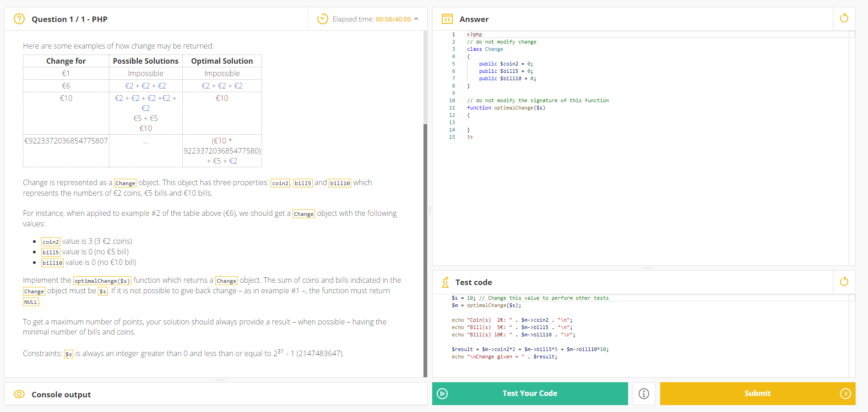Click the question panel vertical scrollbar
Screen dimensions: 868x412
click(425, 250)
